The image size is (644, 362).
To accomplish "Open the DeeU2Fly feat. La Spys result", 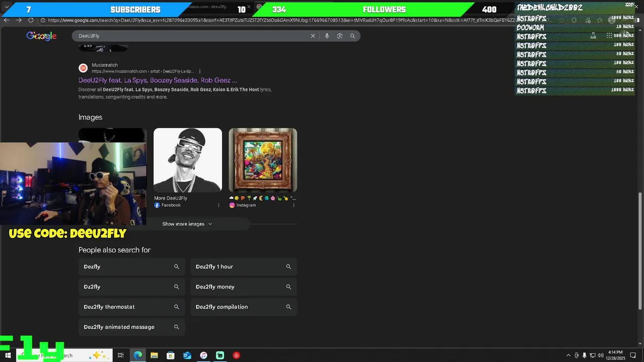I will click(x=157, y=80).
